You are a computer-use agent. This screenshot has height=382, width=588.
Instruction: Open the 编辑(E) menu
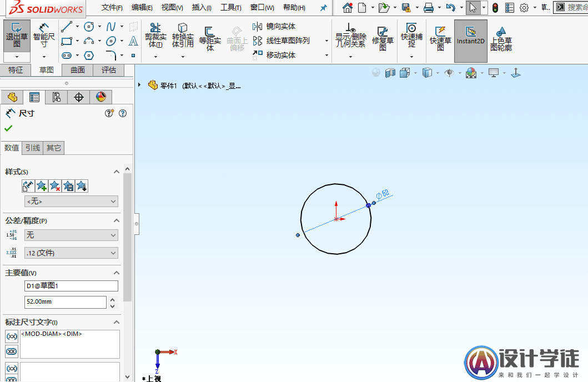click(x=142, y=7)
